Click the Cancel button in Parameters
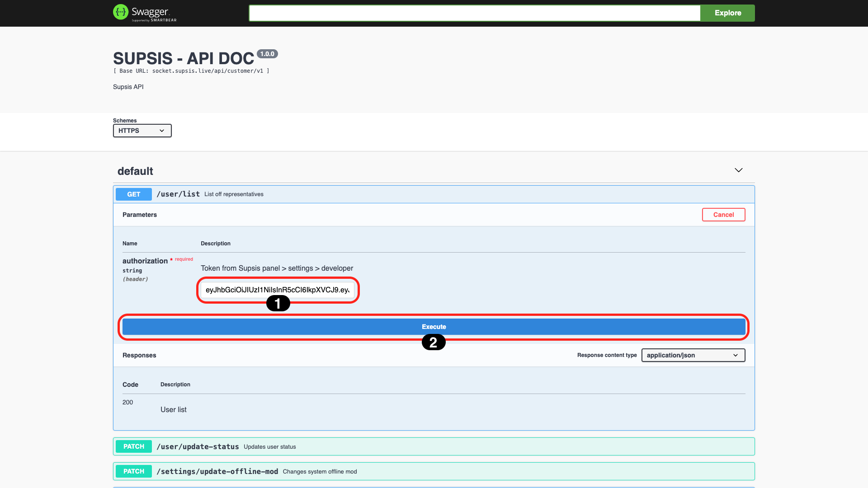 coord(724,215)
